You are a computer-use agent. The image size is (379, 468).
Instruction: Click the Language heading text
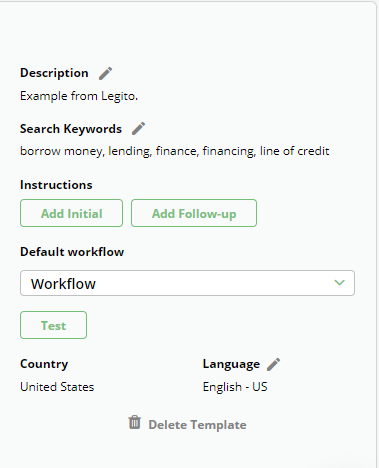[231, 364]
